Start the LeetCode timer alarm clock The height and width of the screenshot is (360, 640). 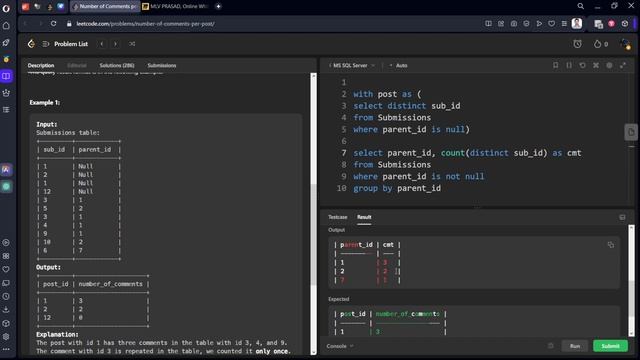[577, 44]
